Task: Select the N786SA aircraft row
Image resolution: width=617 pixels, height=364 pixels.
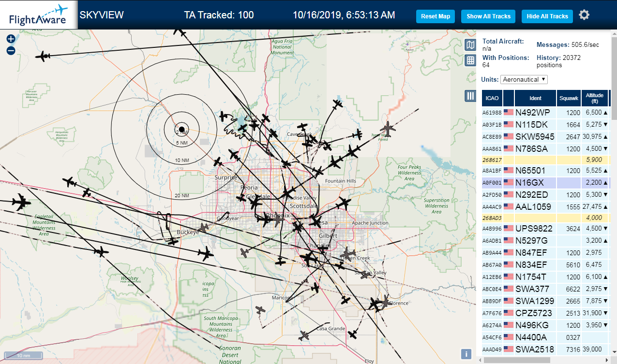Action: coord(546,148)
